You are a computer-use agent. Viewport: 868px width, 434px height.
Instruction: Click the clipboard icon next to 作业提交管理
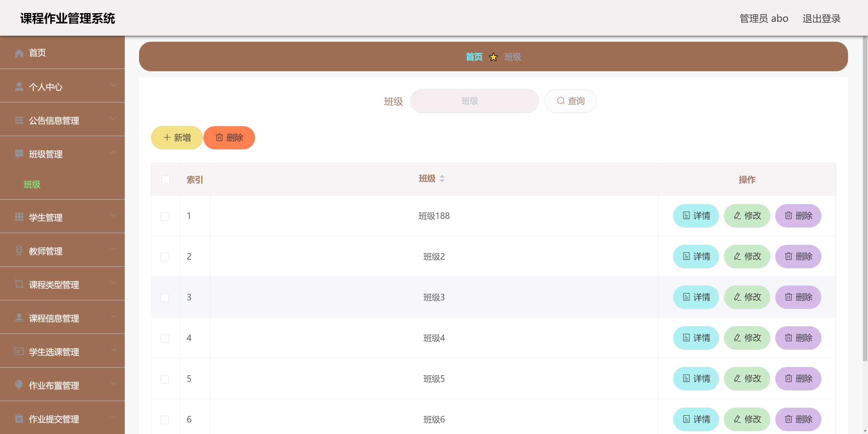(x=19, y=419)
